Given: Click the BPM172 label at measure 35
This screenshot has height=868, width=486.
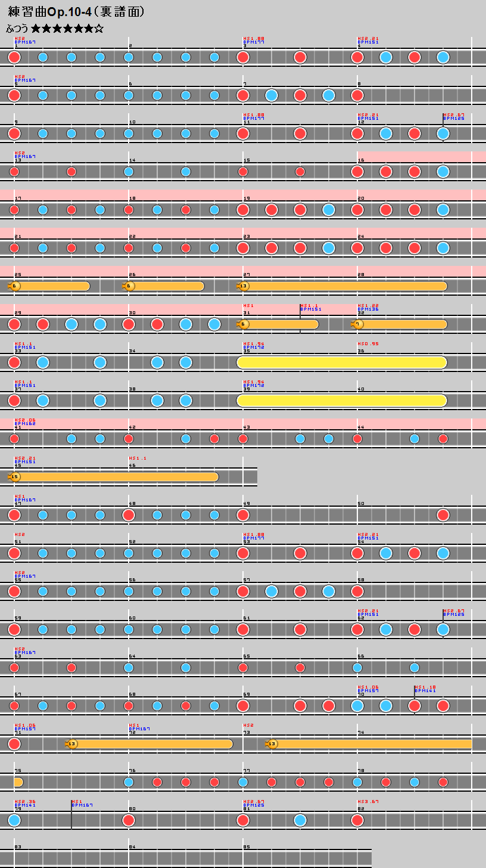Looking at the screenshot, I should pos(254,348).
